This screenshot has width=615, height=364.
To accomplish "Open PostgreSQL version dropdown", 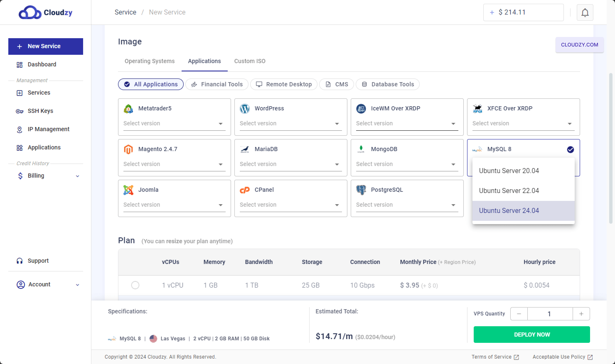I will coord(407,205).
